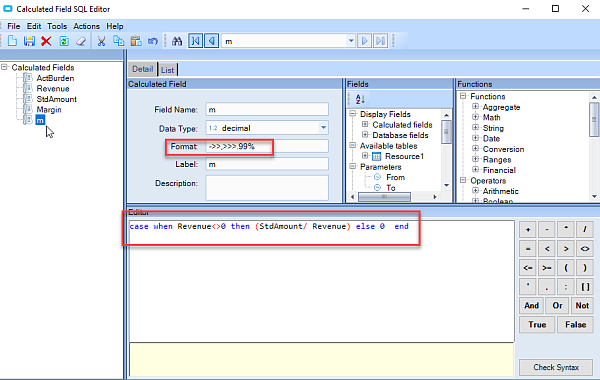Expand the Database fields node
The height and width of the screenshot is (380, 600).
pyautogui.click(x=365, y=135)
